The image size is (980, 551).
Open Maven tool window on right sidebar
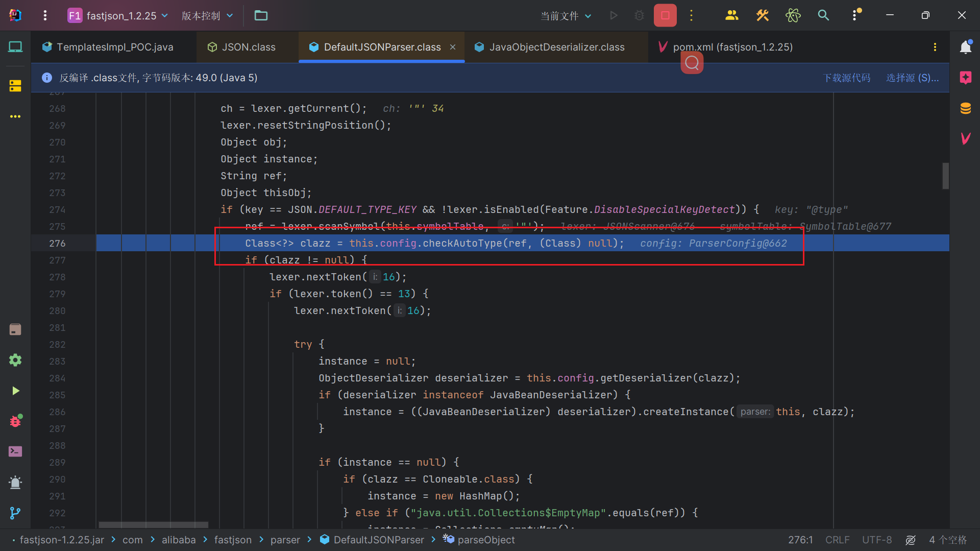coord(965,138)
